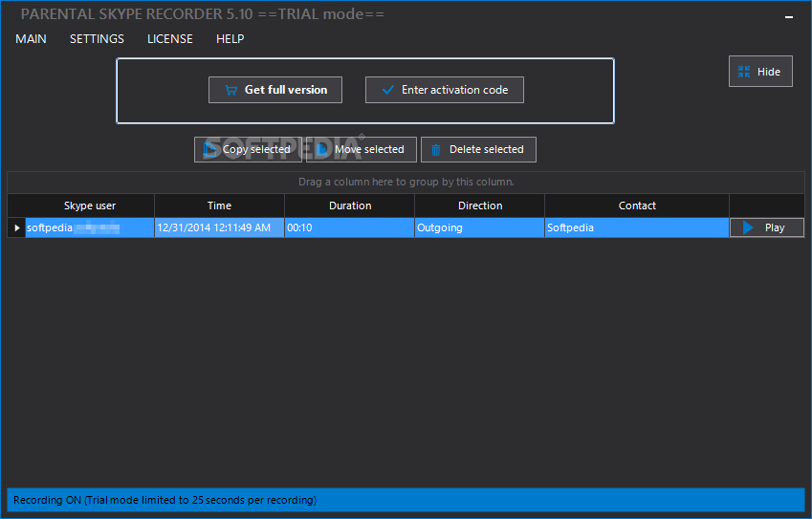This screenshot has height=519, width=812.
Task: Hide the recorder window with Hide button
Action: point(760,72)
